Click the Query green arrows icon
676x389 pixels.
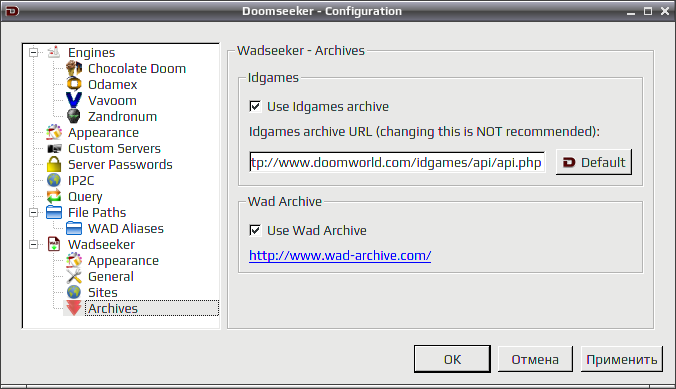pyautogui.click(x=54, y=196)
